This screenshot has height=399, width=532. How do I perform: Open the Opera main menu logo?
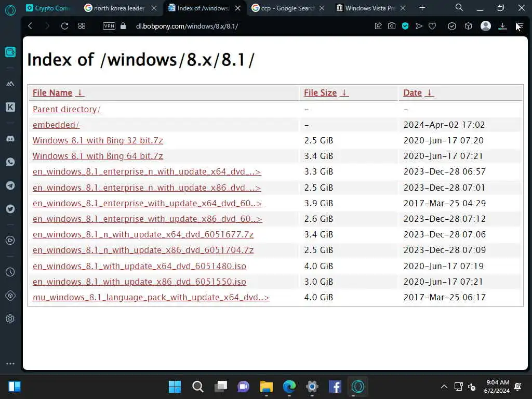coord(10,10)
